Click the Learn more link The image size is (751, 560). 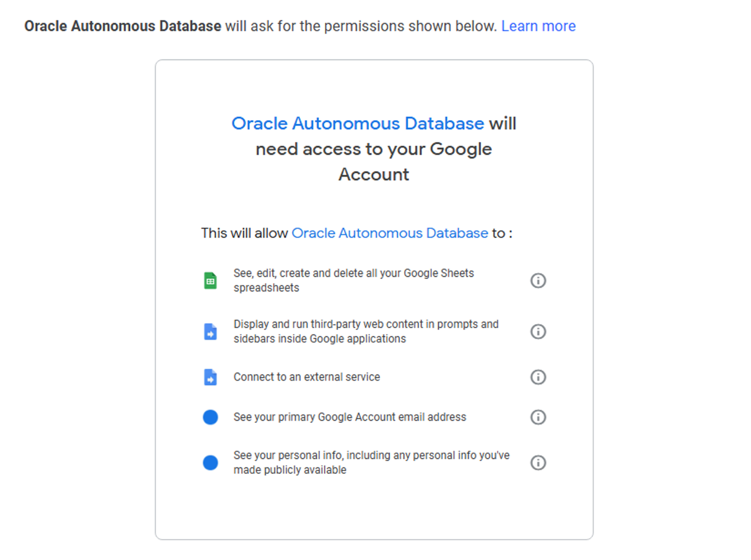click(539, 25)
